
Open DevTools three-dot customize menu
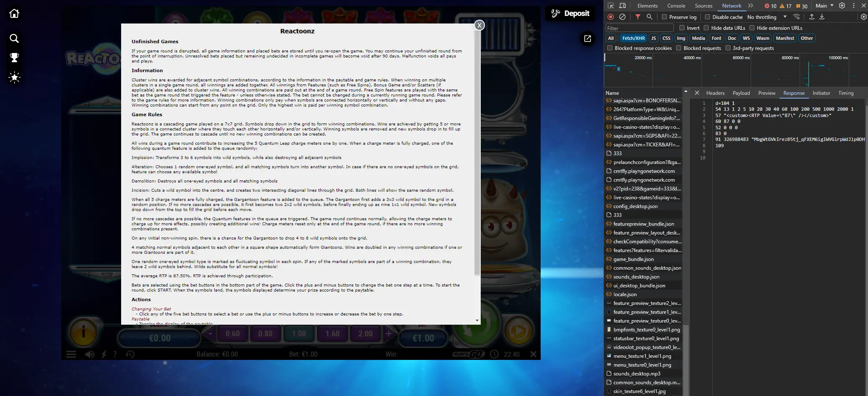[854, 6]
